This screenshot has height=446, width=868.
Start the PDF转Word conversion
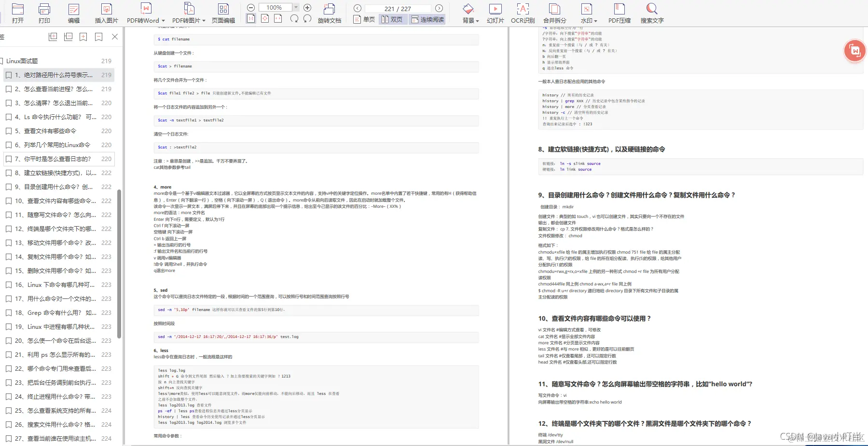pos(143,13)
